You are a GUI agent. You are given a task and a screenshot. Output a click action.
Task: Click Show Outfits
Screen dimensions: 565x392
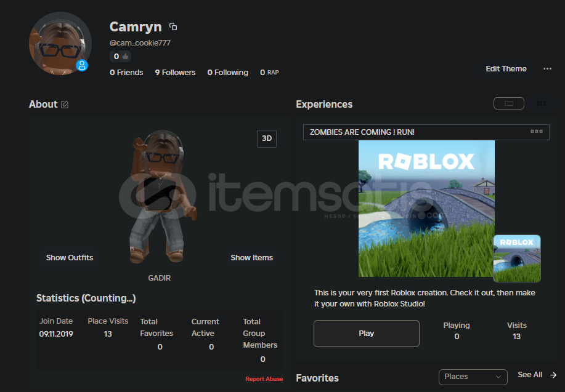pyautogui.click(x=70, y=258)
